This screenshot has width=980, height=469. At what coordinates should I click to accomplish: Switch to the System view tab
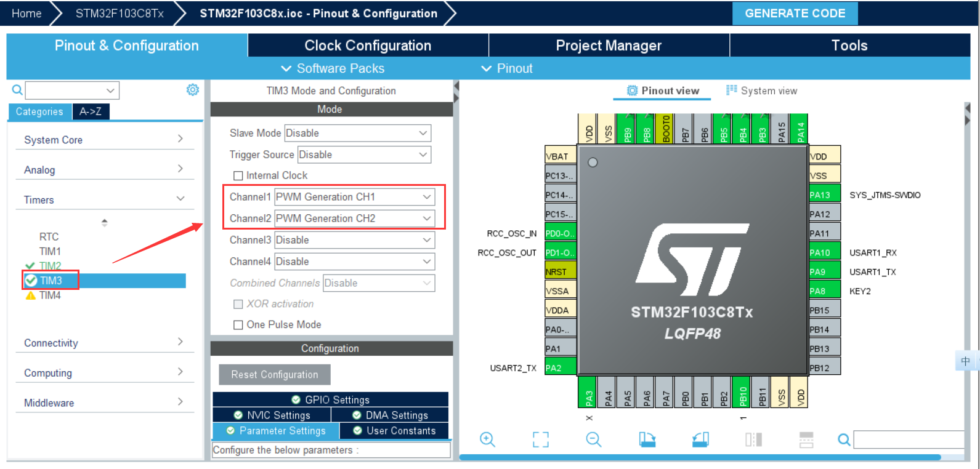[761, 90]
